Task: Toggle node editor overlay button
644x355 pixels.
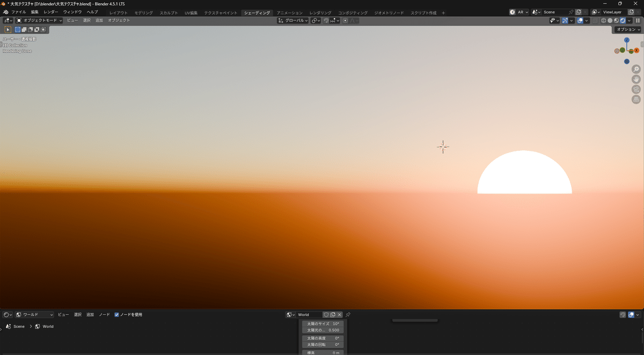Action: pyautogui.click(x=632, y=315)
